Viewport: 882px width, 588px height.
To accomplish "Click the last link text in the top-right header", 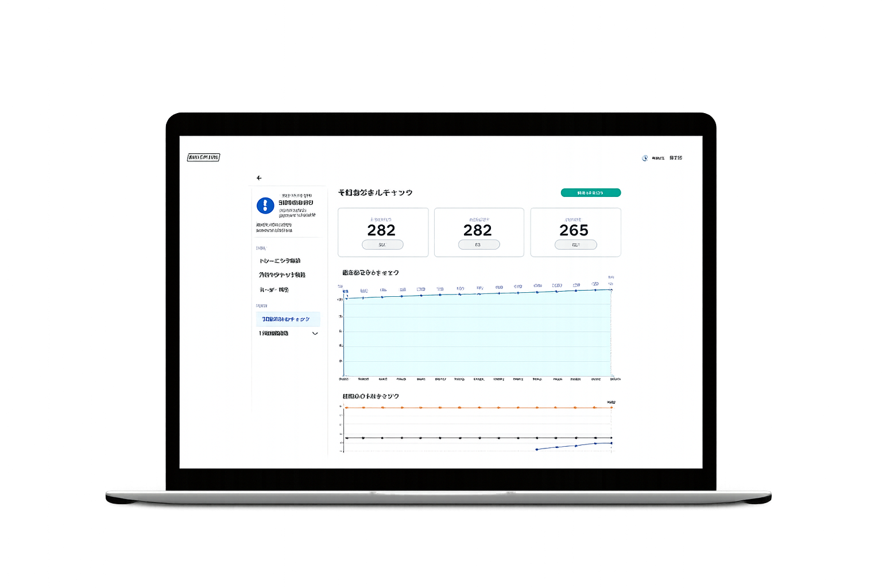I will pyautogui.click(x=675, y=158).
